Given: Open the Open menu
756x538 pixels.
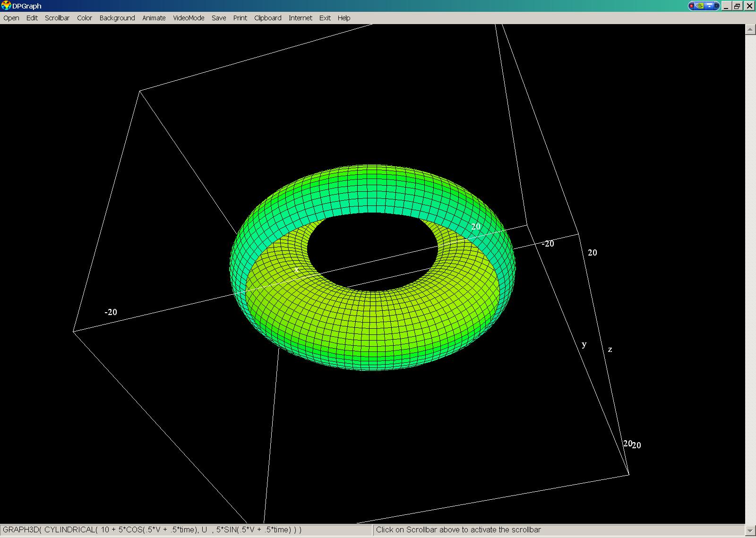Looking at the screenshot, I should pyautogui.click(x=11, y=18).
